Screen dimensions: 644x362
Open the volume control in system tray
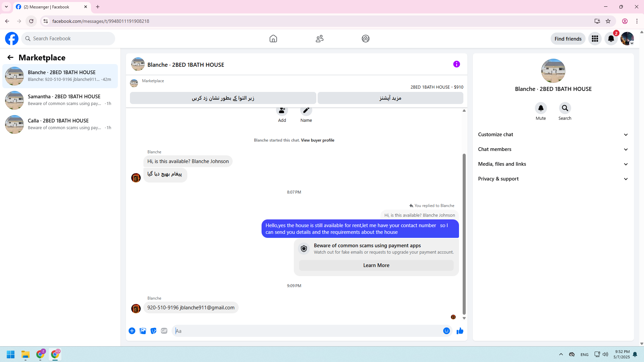(x=605, y=354)
